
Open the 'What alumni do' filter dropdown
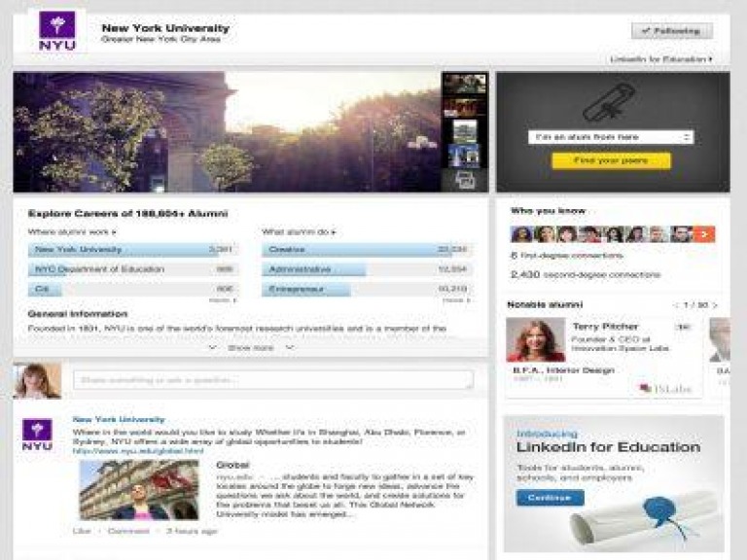(x=302, y=232)
